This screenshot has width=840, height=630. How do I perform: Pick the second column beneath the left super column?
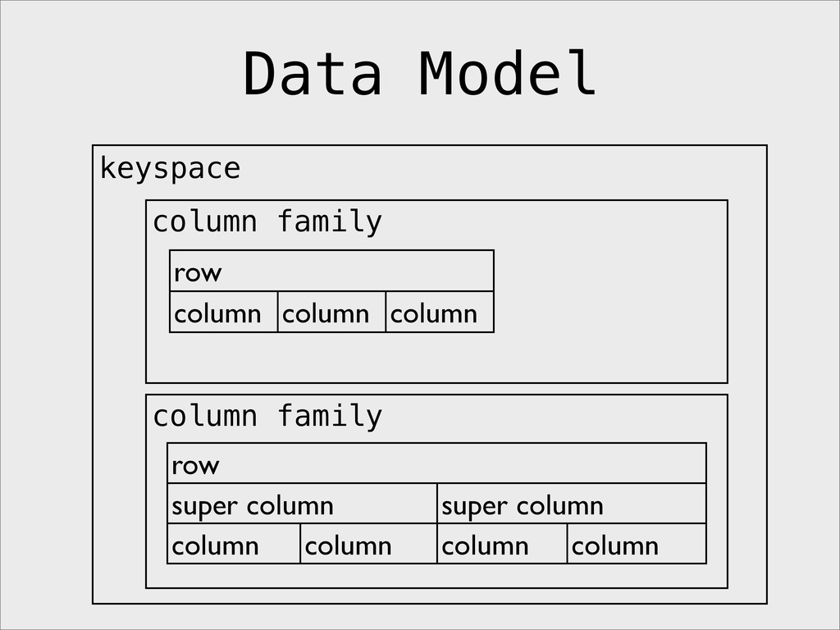coord(368,544)
